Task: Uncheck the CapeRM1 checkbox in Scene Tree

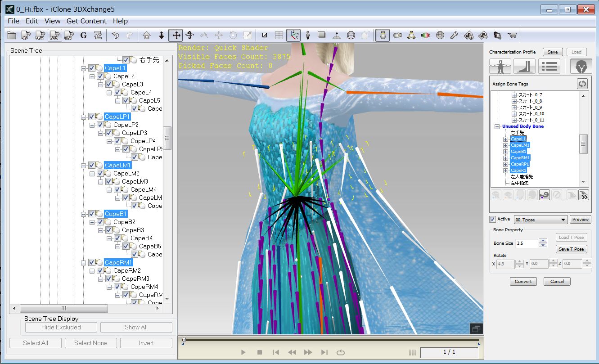Action: 92,262
